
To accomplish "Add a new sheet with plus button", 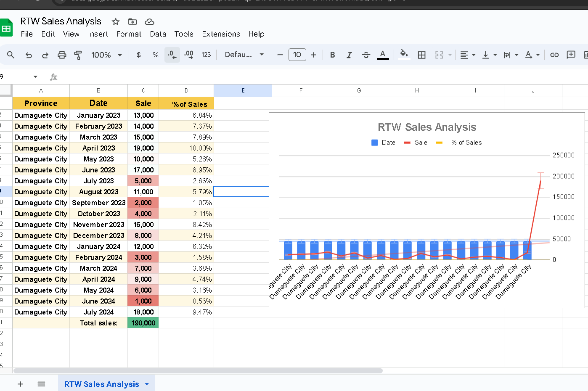I will point(20,384).
